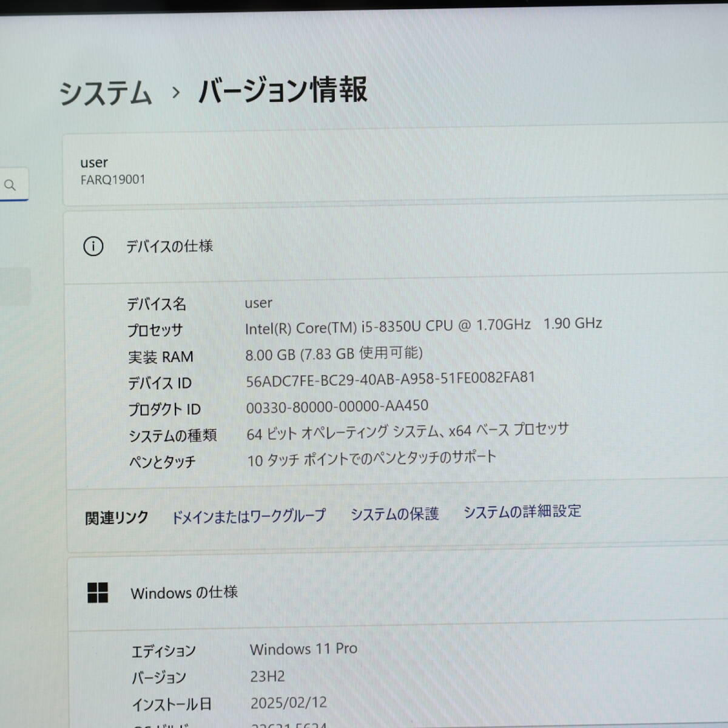Open ドメインまたはワークグループ link
Screen dimensions: 728x728
249,516
